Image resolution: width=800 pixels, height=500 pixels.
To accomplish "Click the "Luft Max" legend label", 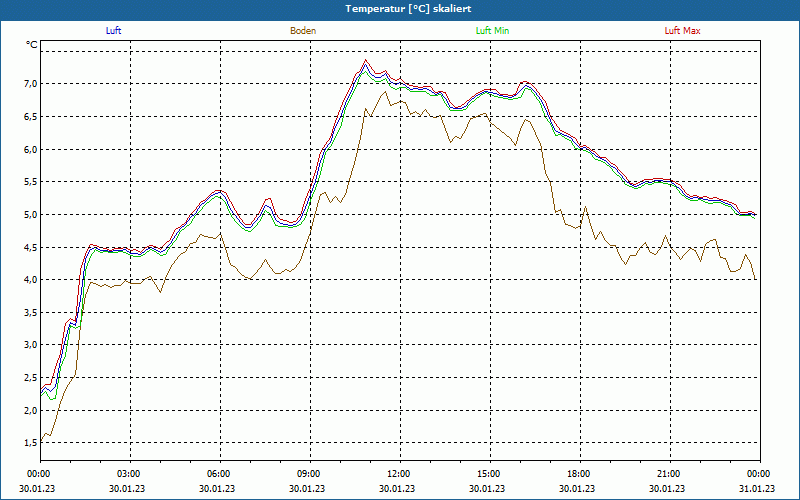I will pos(682,31).
